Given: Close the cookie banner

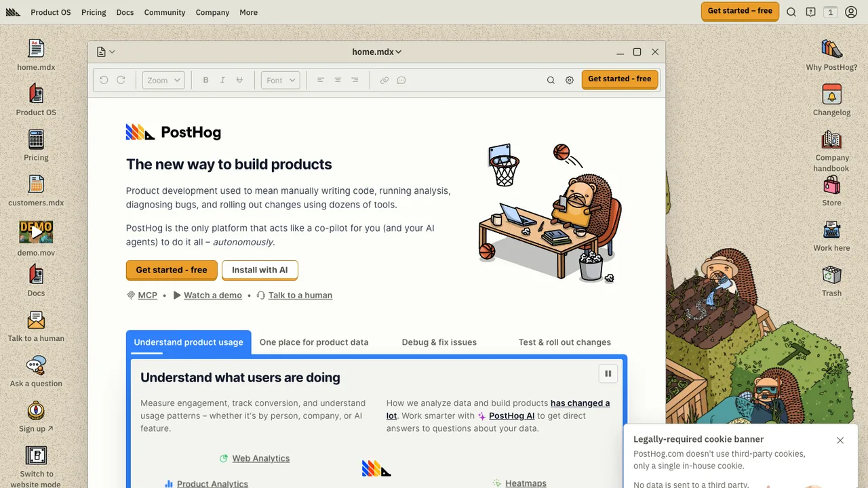Looking at the screenshot, I should (840, 441).
